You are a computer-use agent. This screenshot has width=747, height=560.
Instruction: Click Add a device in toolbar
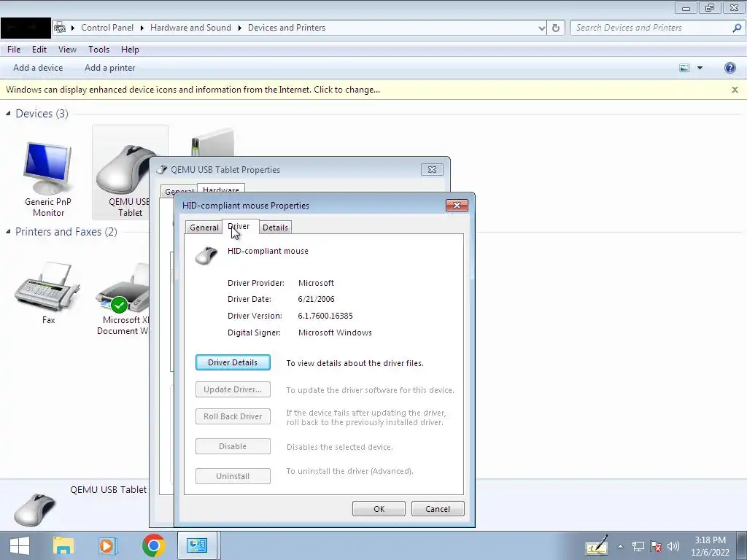pos(38,68)
